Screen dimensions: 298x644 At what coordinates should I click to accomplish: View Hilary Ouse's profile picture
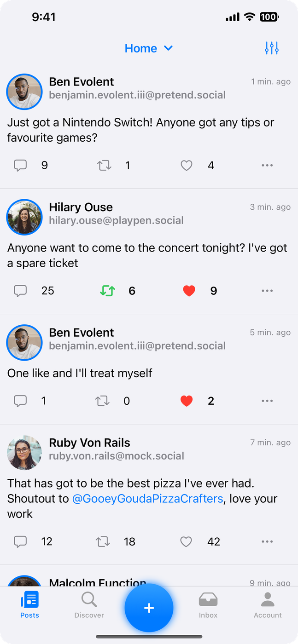click(24, 217)
